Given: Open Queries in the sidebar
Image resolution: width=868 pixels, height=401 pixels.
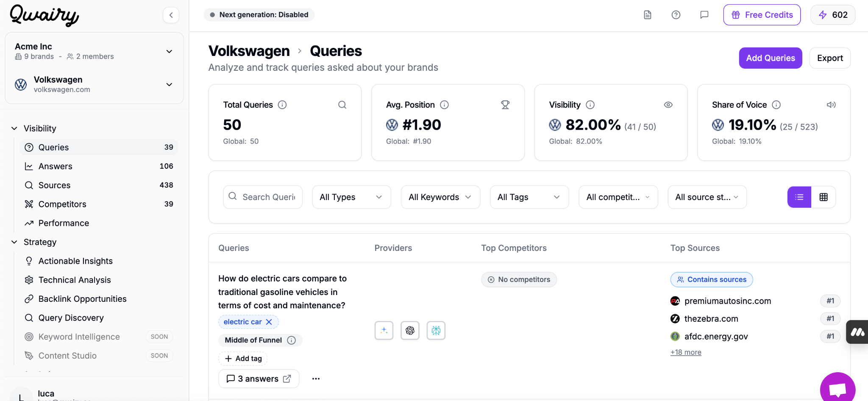Looking at the screenshot, I should pos(99,147).
